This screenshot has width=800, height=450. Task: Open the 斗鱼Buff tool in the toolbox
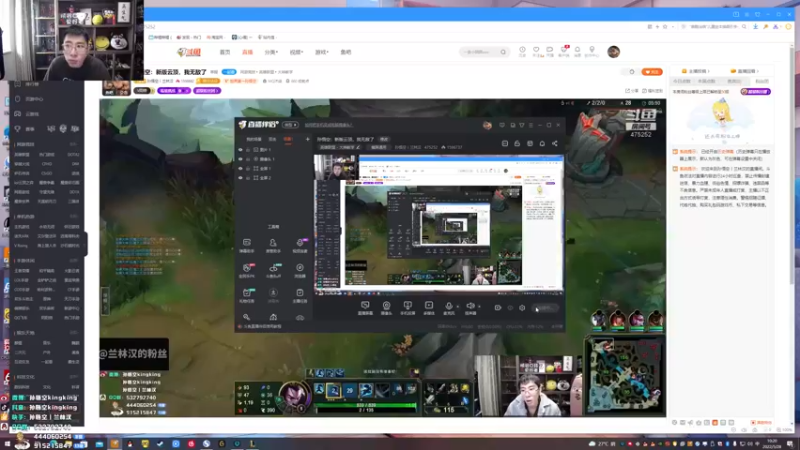coord(273,270)
